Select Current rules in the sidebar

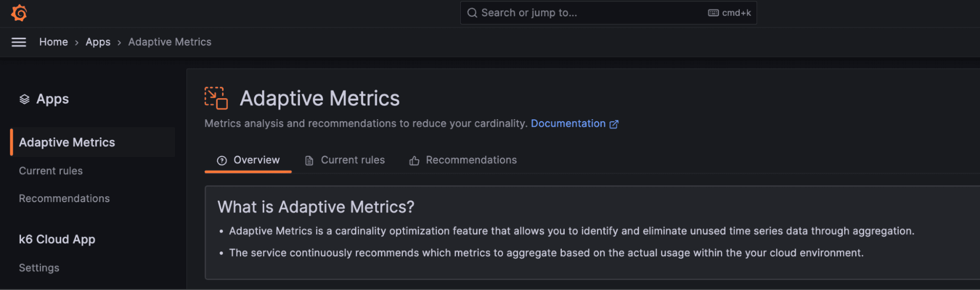coord(50,170)
